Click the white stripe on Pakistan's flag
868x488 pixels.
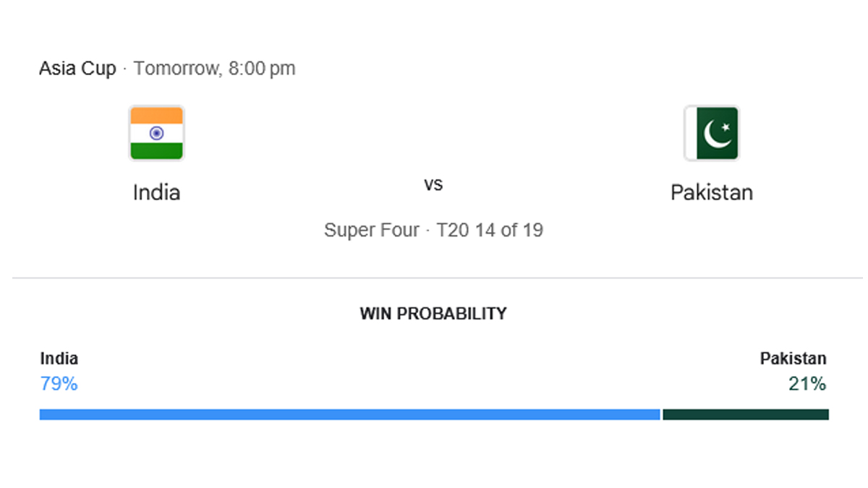tap(691, 133)
